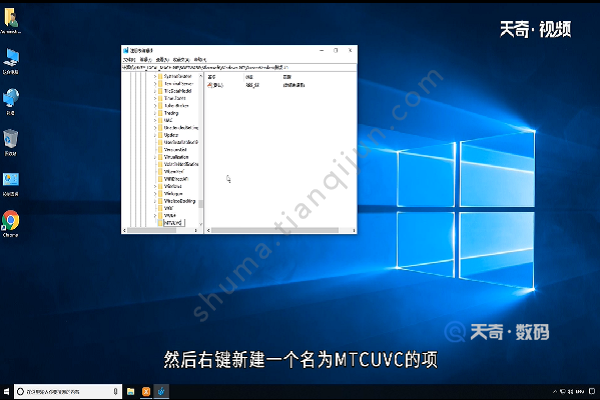Click the Registry Editor taskbar icon
Screen dimensions: 600x400
tap(161, 391)
